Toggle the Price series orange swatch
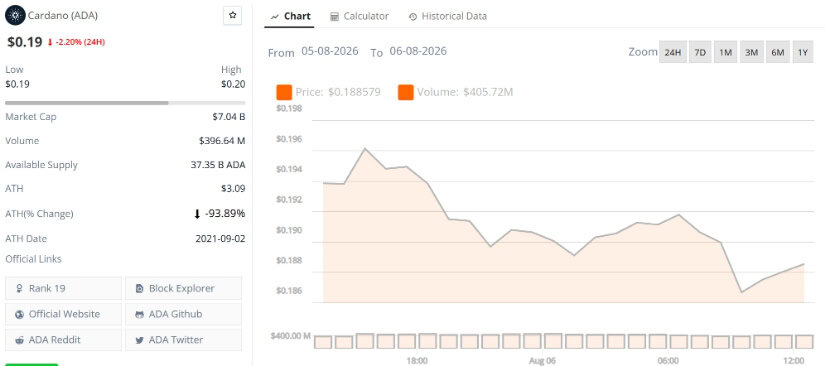The height and width of the screenshot is (366, 825). pos(284,92)
